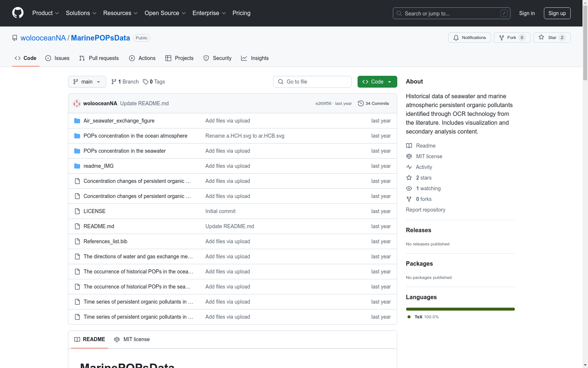Open the green Code dropdown button
This screenshot has height=368, width=588.
click(377, 82)
